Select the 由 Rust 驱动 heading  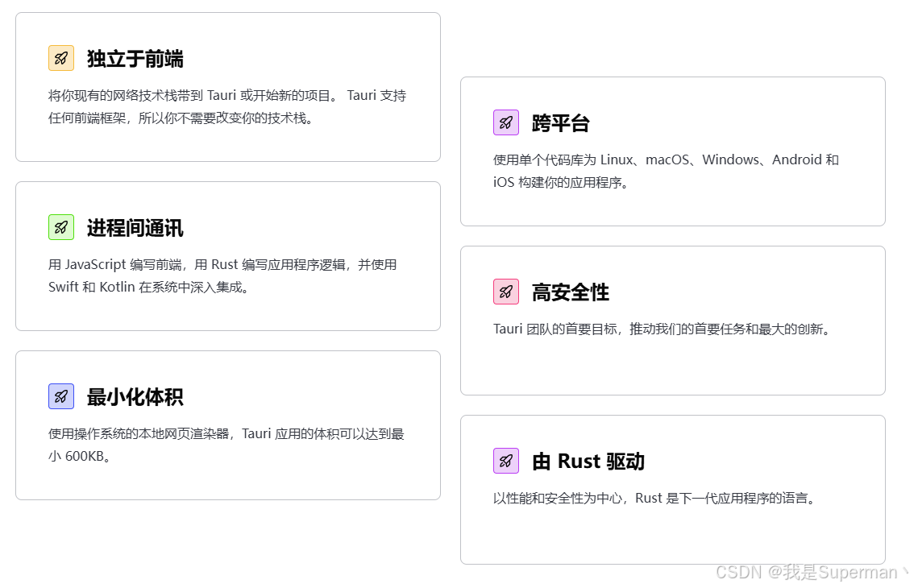[x=588, y=461]
